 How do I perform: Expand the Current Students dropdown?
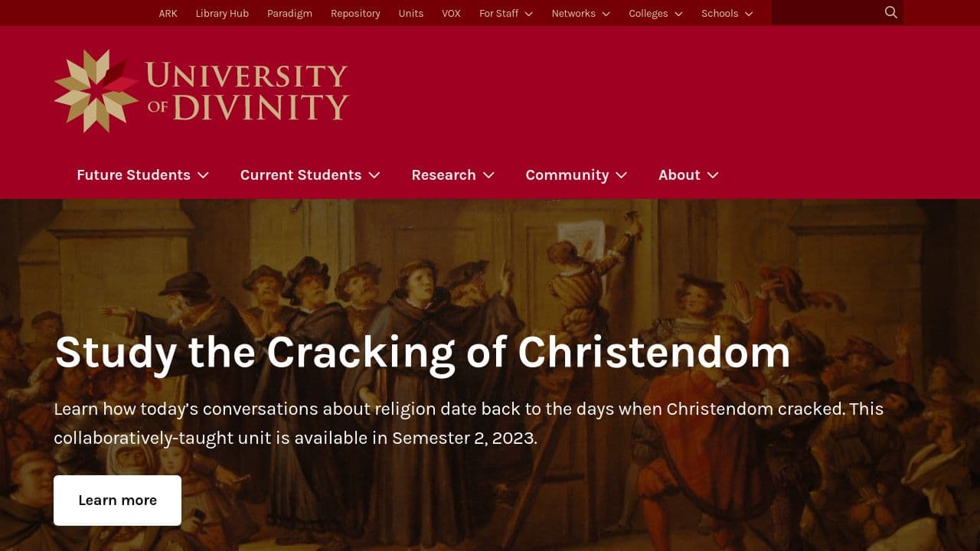point(374,175)
